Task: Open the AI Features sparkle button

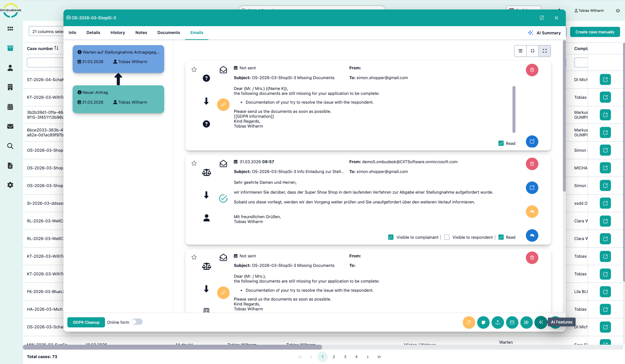Action: tap(541, 322)
